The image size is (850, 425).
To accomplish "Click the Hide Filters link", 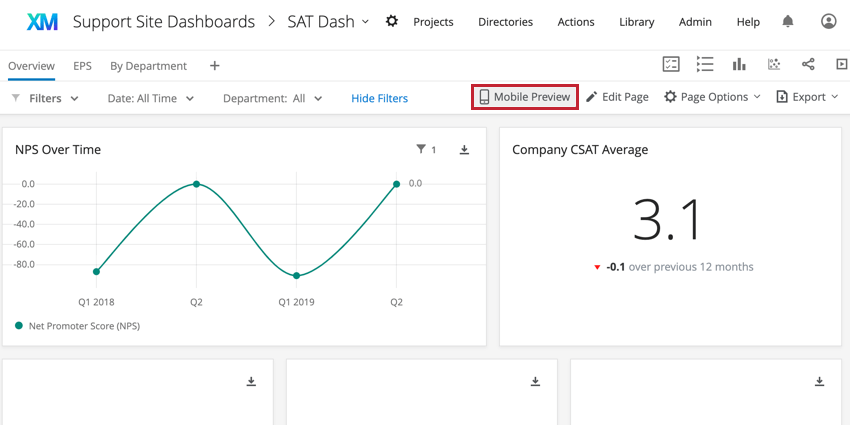I will (379, 98).
